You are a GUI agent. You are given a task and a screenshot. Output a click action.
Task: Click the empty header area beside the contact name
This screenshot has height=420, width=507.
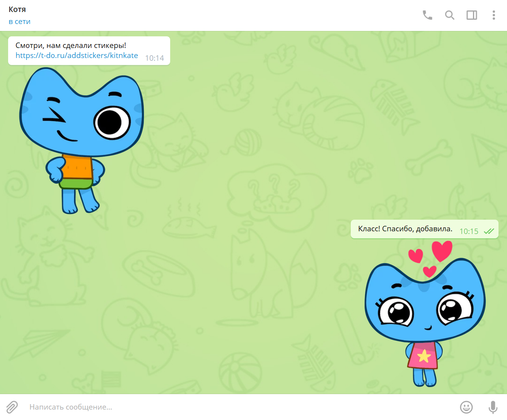(232, 15)
